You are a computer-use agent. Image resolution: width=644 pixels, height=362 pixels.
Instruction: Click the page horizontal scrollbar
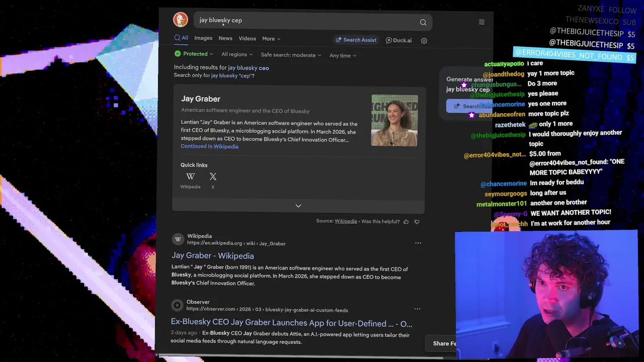[x=299, y=357]
